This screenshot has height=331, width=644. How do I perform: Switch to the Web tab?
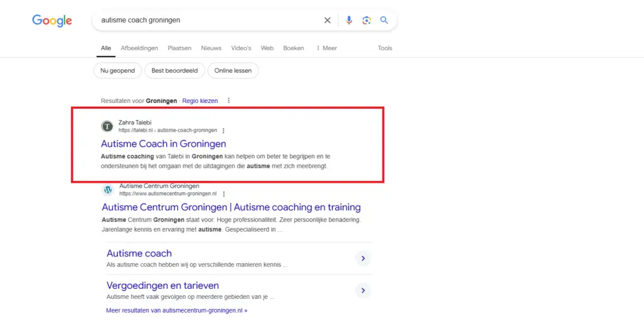coord(267,48)
